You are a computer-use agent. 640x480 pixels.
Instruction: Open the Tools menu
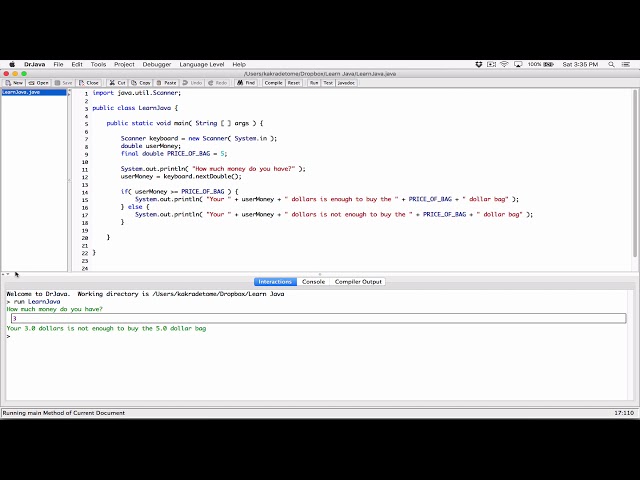98,64
